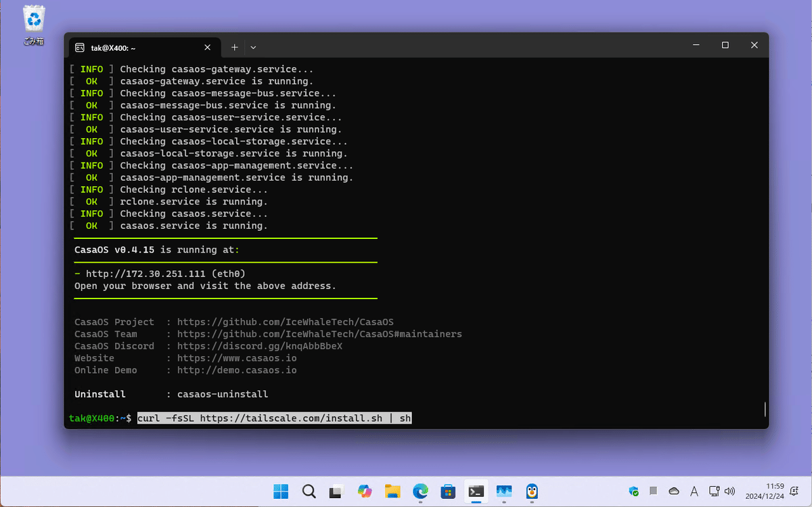Click the tak@X400 shell prompt text
812x507 pixels.
pyautogui.click(x=100, y=418)
